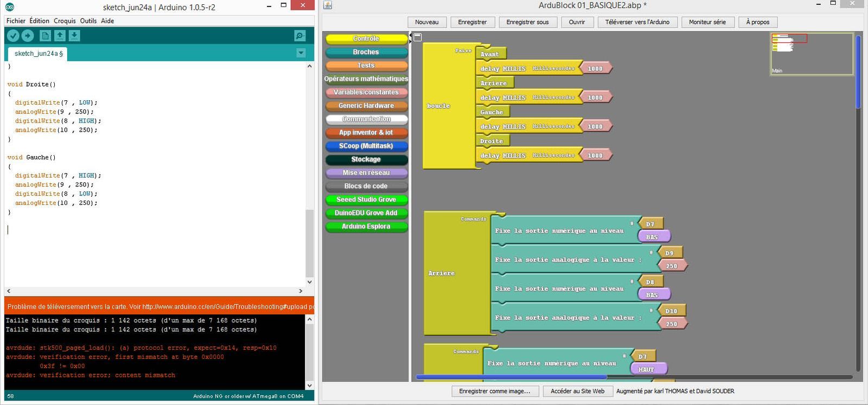Viewport: 868px width, 405px height.
Task: Open the Communication drawer
Action: click(366, 119)
